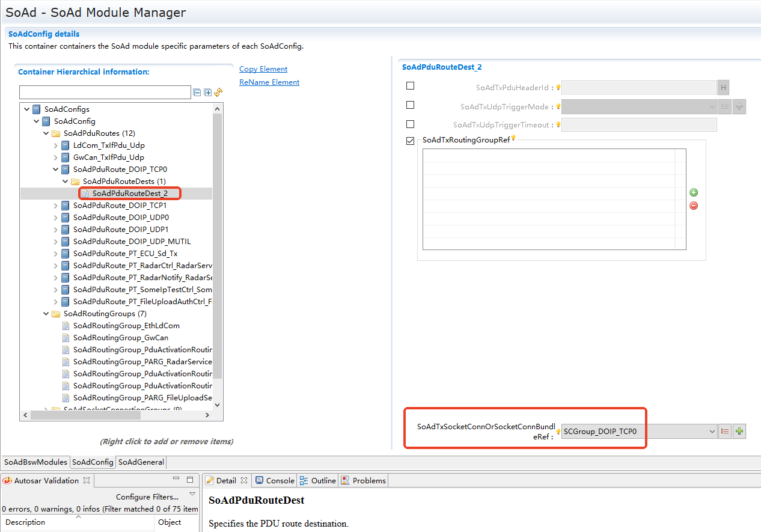
Task: Click the expand all tree icon
Action: (x=207, y=93)
